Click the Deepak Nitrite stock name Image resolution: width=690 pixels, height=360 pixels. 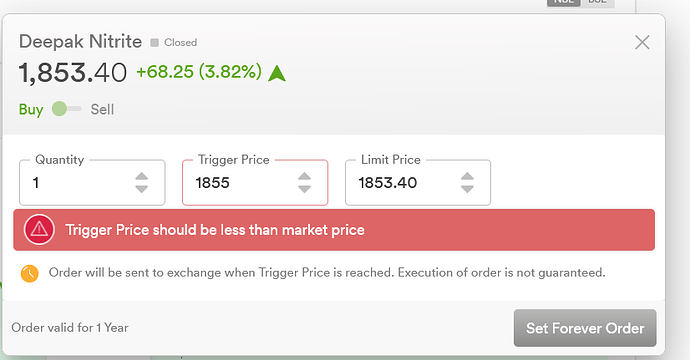point(81,42)
